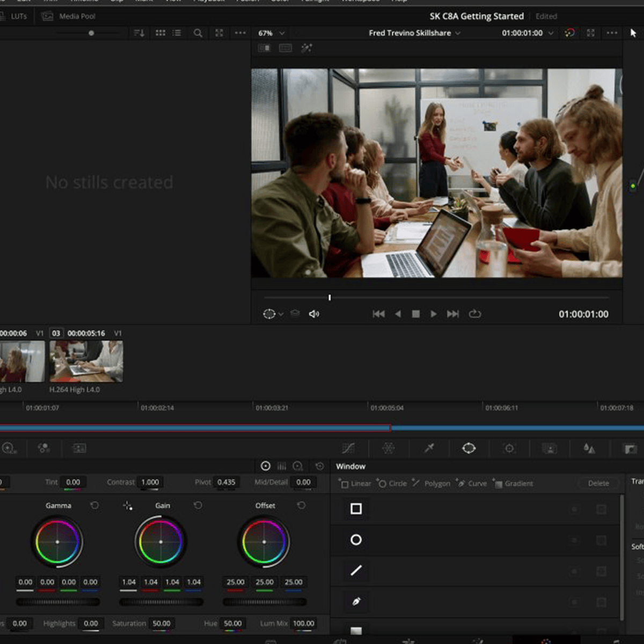Toggle loop playback in viewer
This screenshot has width=644, height=644.
click(x=475, y=314)
